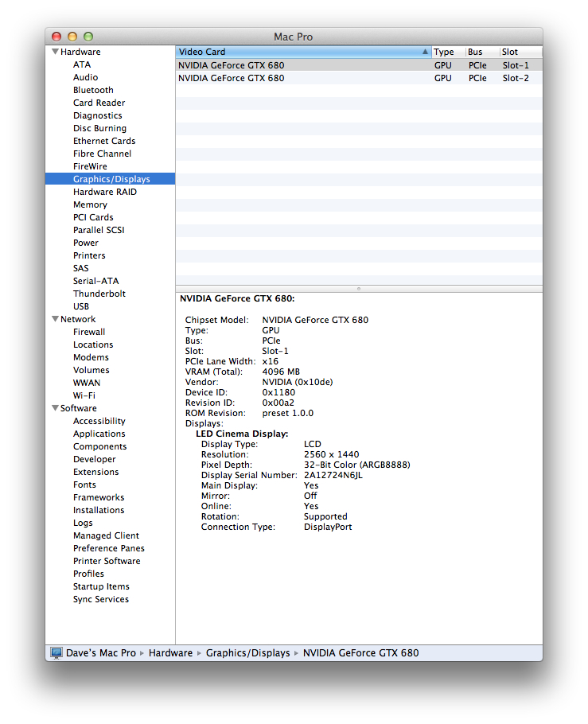Open Serial-ATA category
Image resolution: width=588 pixels, height=724 pixels.
pyautogui.click(x=96, y=281)
